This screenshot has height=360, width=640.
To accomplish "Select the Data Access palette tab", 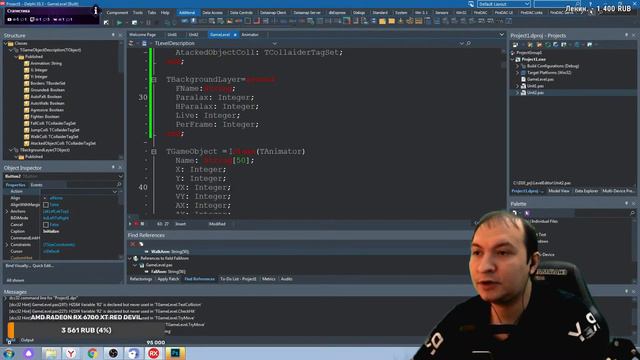I will point(212,13).
